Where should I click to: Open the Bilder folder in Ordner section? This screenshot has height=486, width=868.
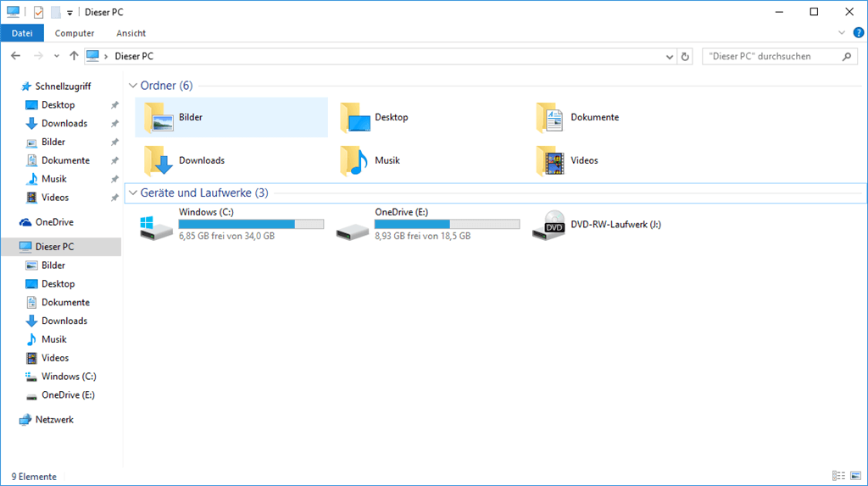pos(231,118)
